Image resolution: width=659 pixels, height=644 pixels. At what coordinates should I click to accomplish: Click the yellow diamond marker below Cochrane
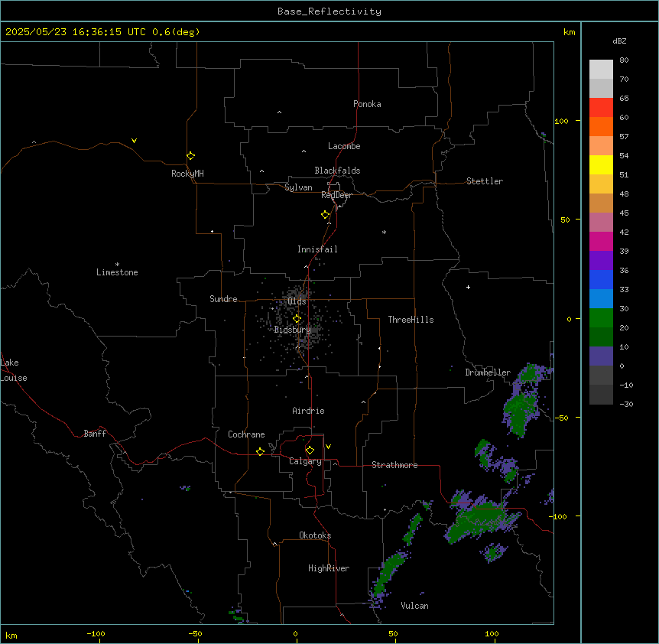(260, 451)
